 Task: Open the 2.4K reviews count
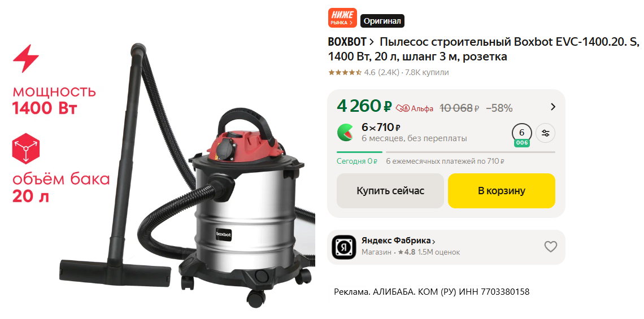(x=388, y=73)
